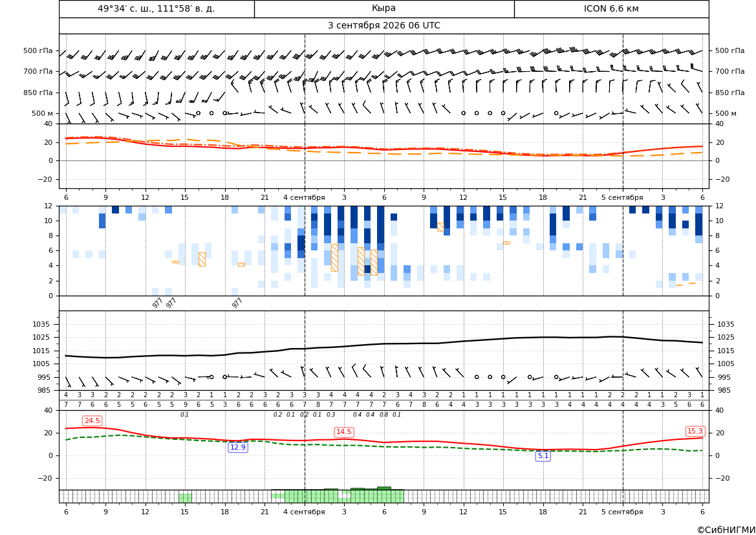Click the 850 гПа right axis label
The width and height of the screenshot is (756, 535).
tap(730, 93)
